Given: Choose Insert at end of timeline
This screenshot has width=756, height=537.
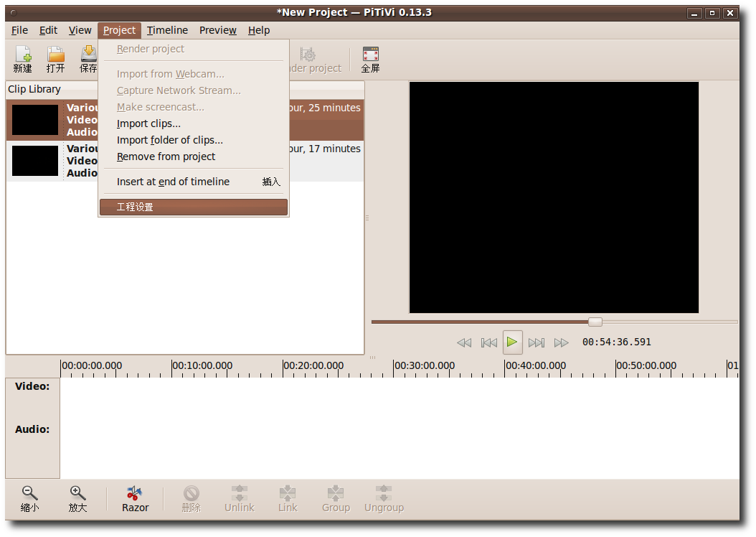Looking at the screenshot, I should tap(194, 182).
